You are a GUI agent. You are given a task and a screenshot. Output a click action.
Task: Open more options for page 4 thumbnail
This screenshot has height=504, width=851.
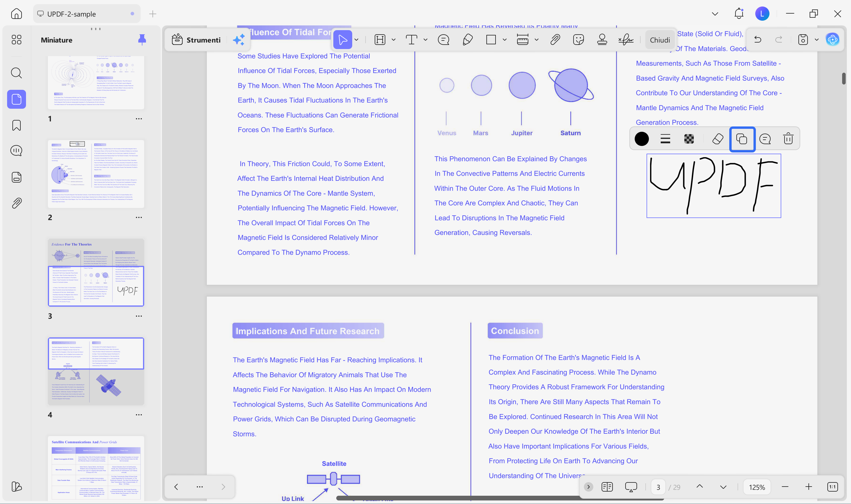139,415
